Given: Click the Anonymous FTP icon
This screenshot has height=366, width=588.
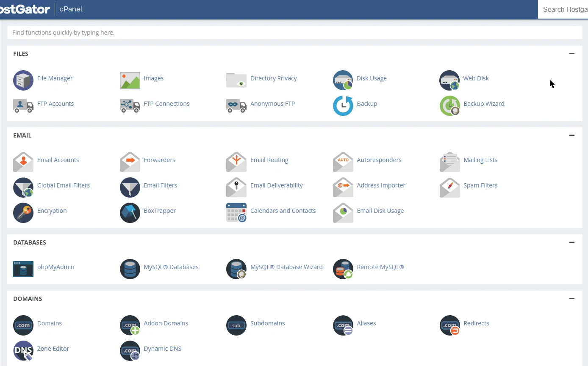Looking at the screenshot, I should pyautogui.click(x=236, y=106).
